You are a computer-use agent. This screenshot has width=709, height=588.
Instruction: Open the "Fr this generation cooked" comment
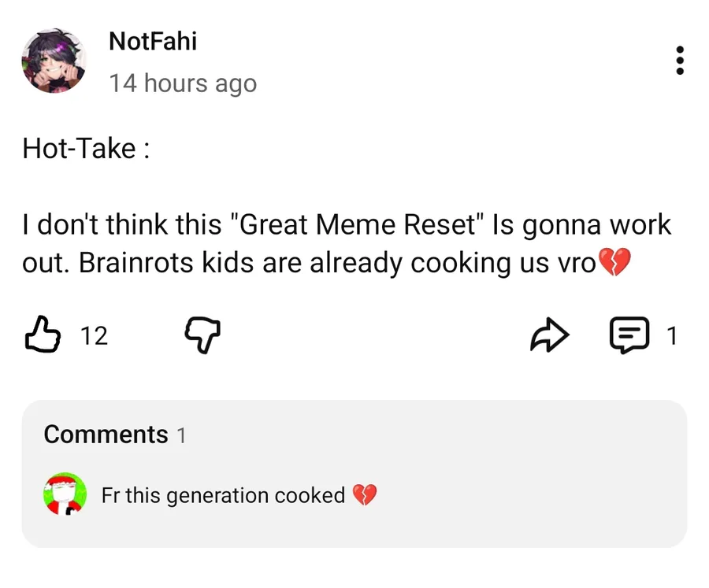(x=223, y=495)
